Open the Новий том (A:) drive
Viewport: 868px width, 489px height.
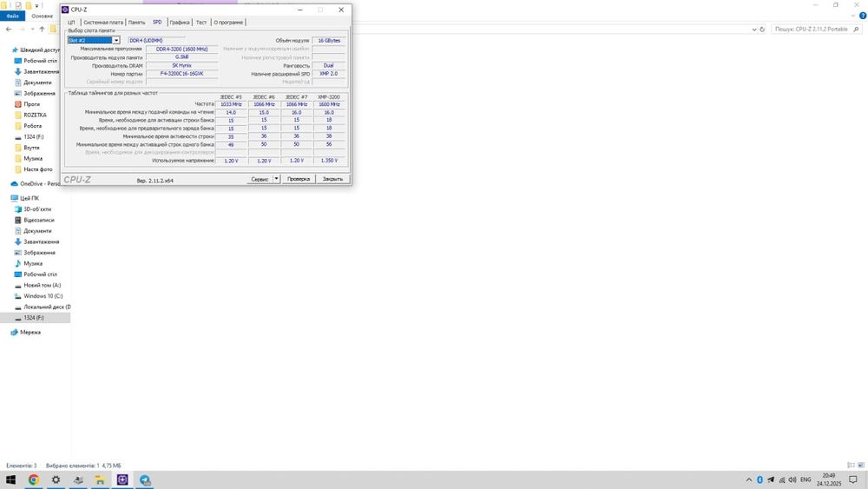point(42,285)
